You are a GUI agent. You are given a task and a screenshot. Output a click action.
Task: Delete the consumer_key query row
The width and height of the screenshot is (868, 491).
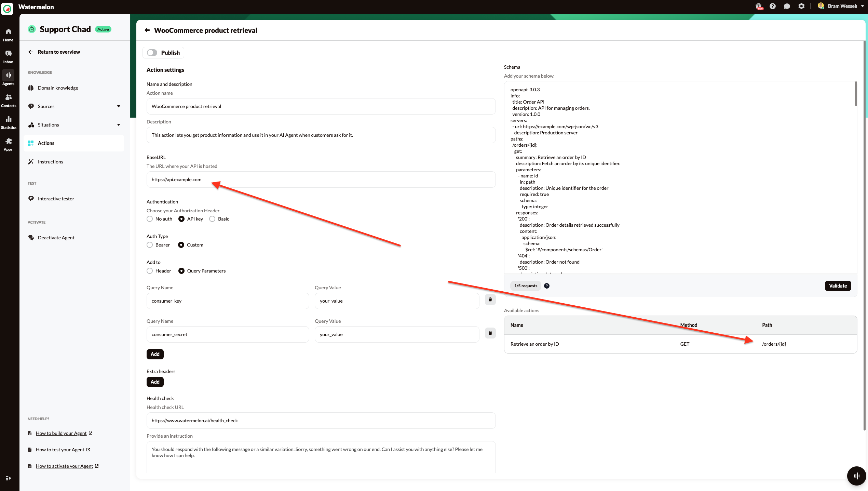(490, 300)
